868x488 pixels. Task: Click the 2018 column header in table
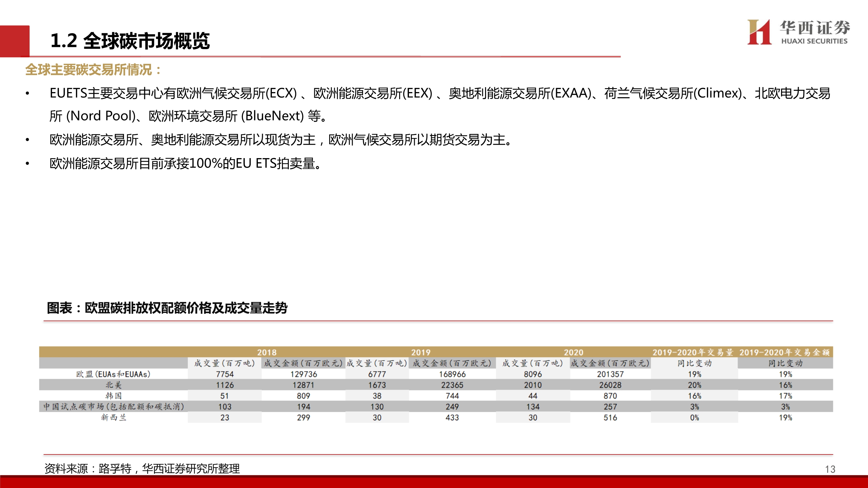(x=267, y=352)
